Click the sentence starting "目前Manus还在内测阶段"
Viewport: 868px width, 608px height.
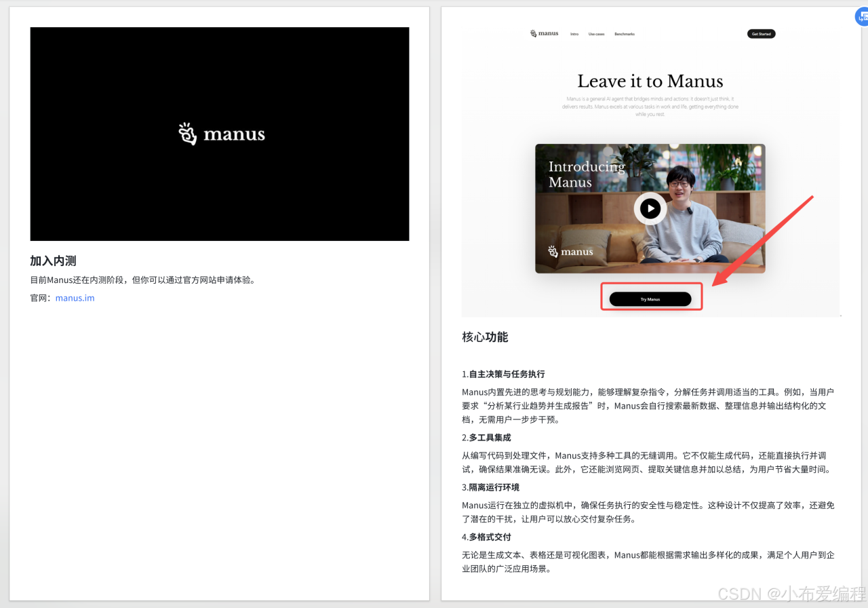142,280
